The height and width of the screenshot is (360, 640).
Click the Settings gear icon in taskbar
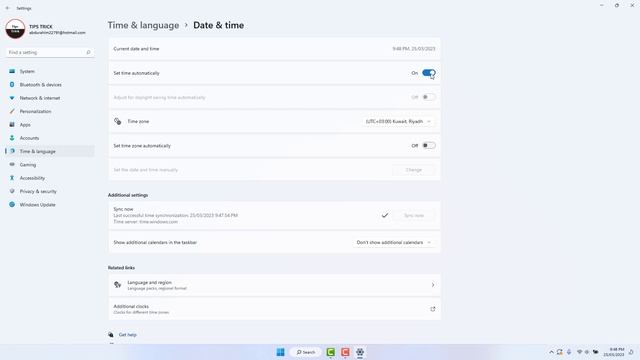pyautogui.click(x=360, y=352)
